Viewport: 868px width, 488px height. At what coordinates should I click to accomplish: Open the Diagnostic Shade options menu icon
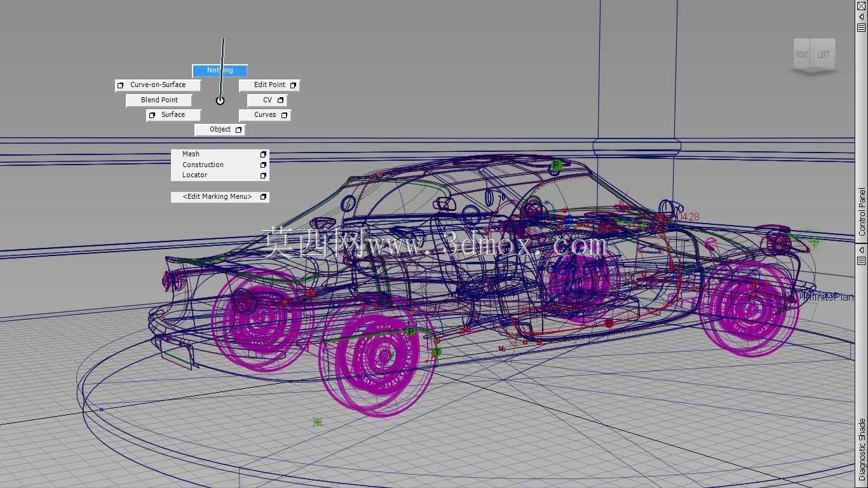coord(862,261)
